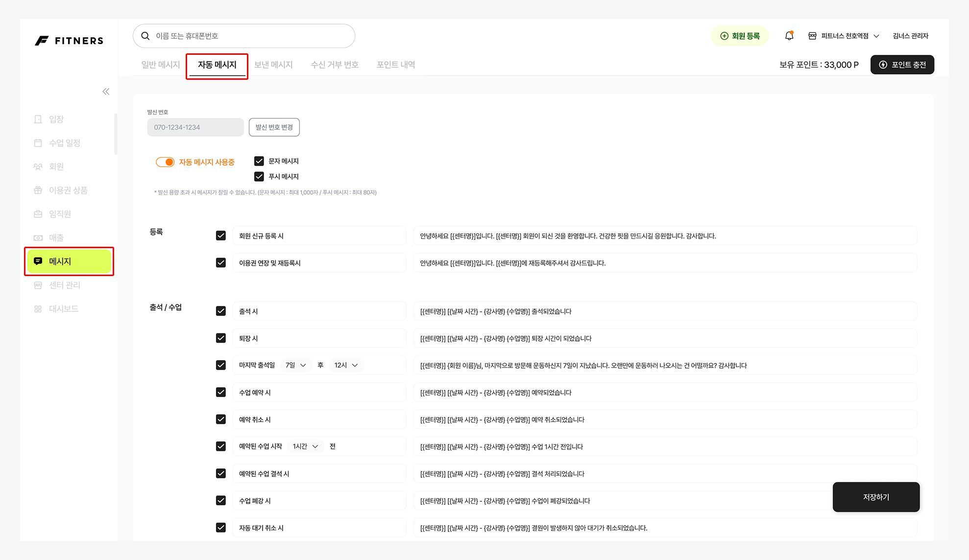Viewport: 969px width, 560px height.
Task: Switch to the 일반 메시지 tab
Action: tap(161, 65)
